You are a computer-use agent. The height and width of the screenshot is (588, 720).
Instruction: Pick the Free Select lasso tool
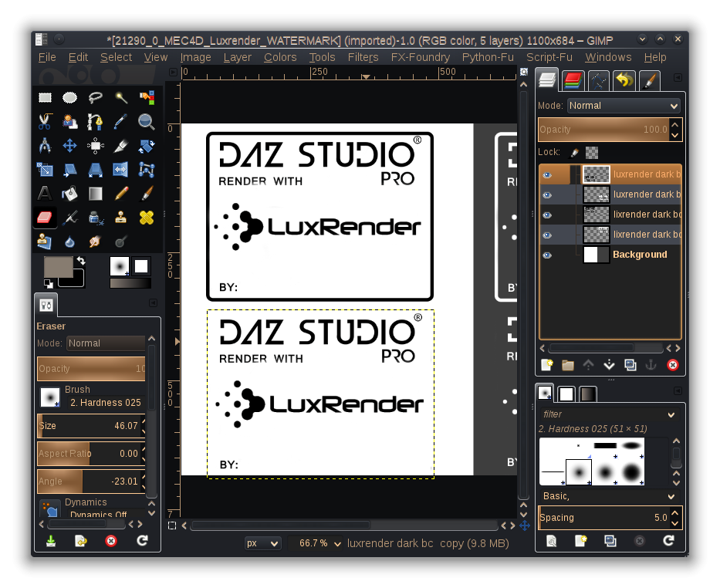[x=95, y=97]
